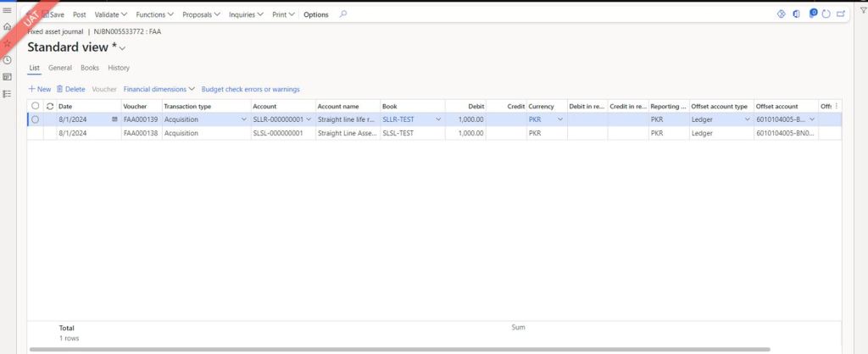Viewport: 868px width, 354px height.
Task: Toggle the select-all circle in grid header
Action: (x=35, y=106)
